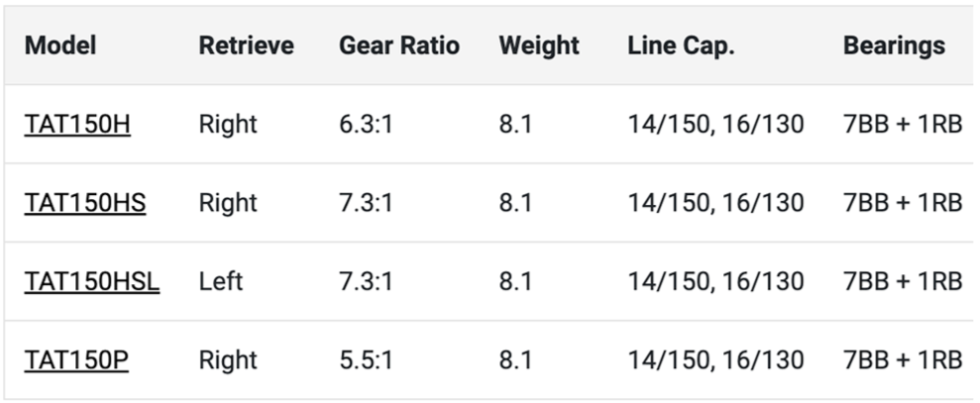Click the Left retrieve cell
The image size is (980, 403).
click(x=220, y=281)
